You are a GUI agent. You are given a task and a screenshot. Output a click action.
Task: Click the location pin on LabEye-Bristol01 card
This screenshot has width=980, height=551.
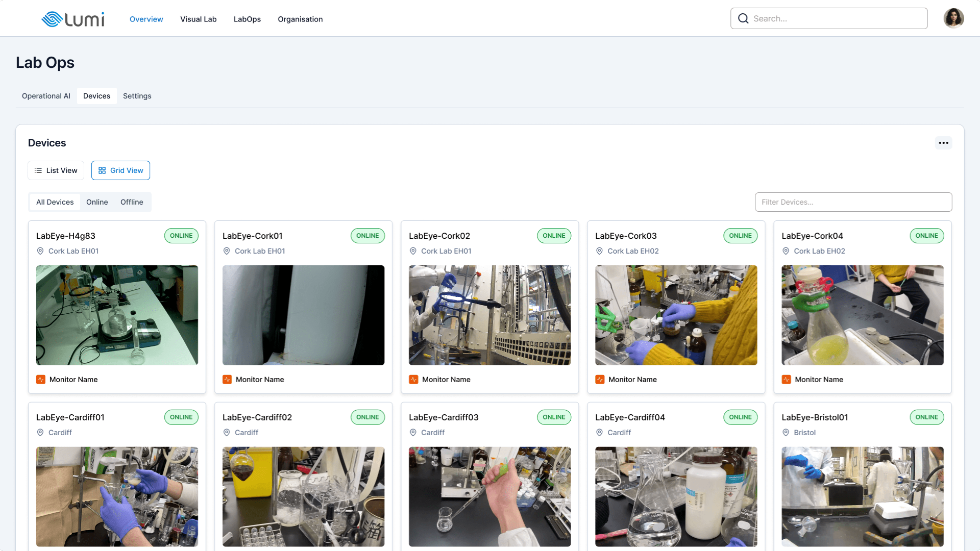786,433
